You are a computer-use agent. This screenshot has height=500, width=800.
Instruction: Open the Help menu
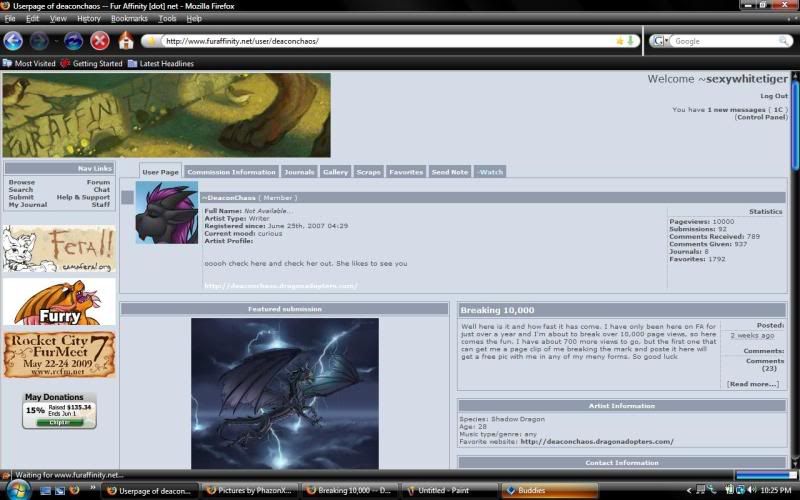point(194,18)
